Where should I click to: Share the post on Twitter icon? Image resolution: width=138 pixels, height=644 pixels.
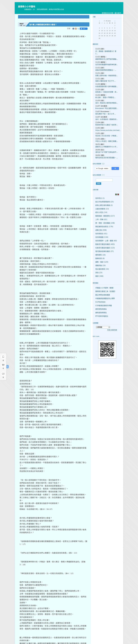[78, 29]
